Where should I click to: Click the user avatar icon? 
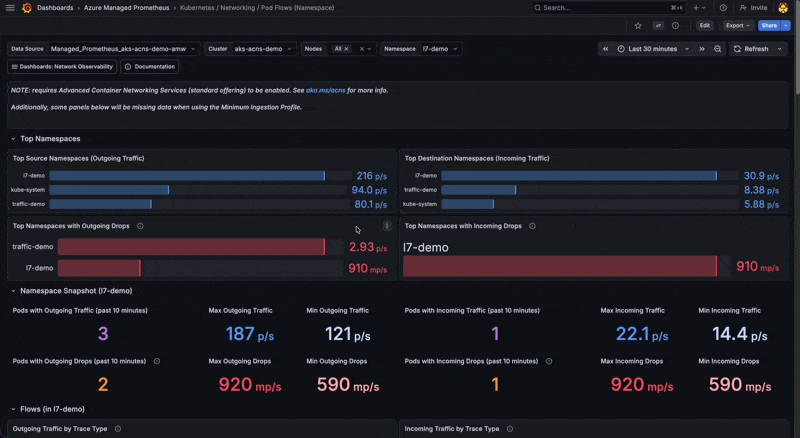point(783,8)
